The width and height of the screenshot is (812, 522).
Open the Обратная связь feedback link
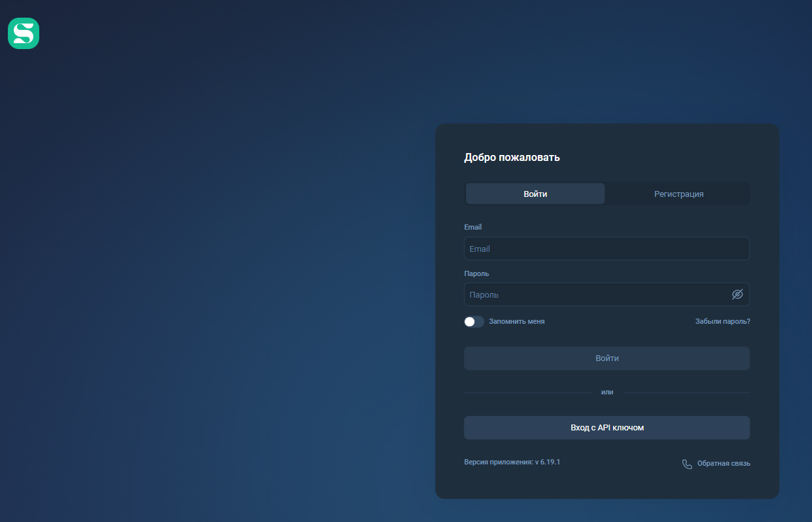coord(723,464)
